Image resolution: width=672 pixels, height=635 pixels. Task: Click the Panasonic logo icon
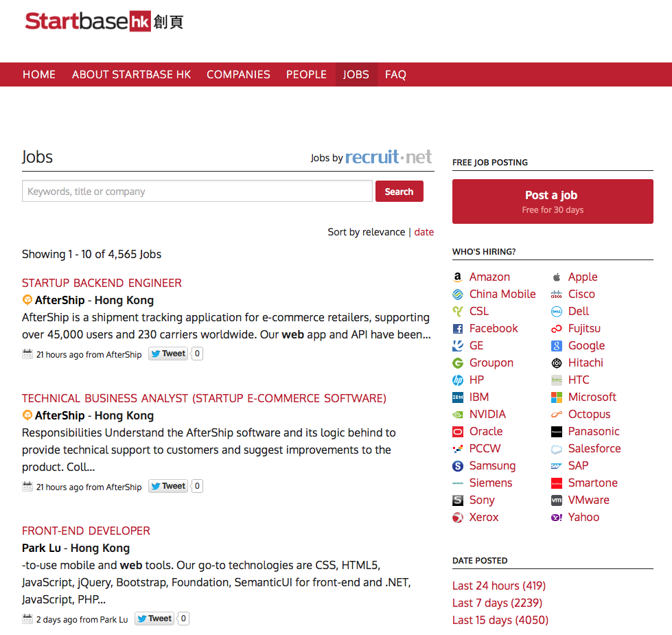tap(556, 432)
